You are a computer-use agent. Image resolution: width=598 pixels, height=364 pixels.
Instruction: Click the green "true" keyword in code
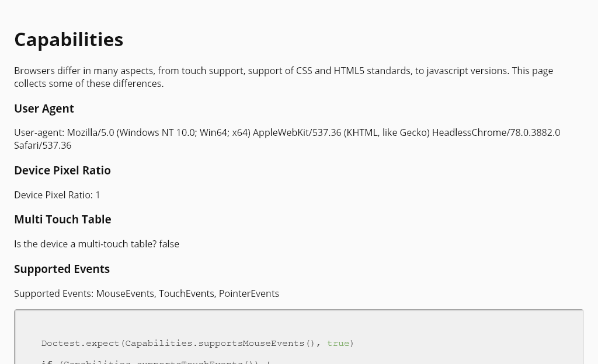point(338,343)
